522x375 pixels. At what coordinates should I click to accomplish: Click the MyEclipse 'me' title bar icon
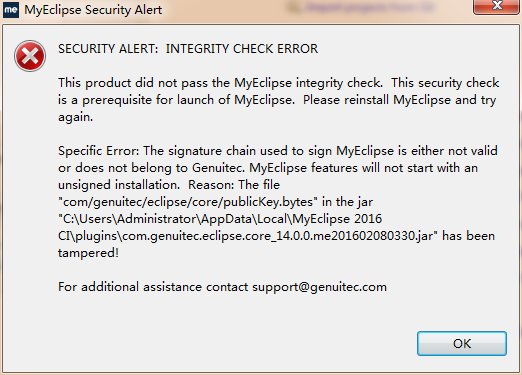(11, 10)
